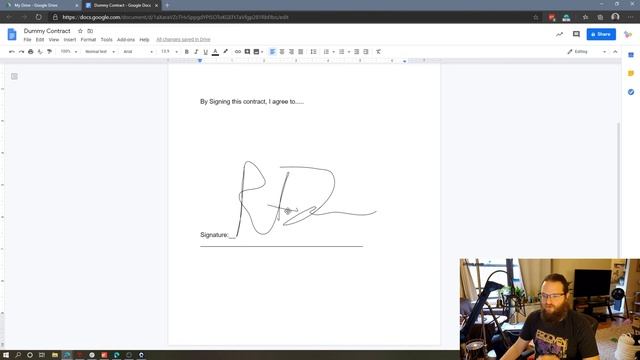
Task: Clear formatting of selected text
Action: coord(378,52)
